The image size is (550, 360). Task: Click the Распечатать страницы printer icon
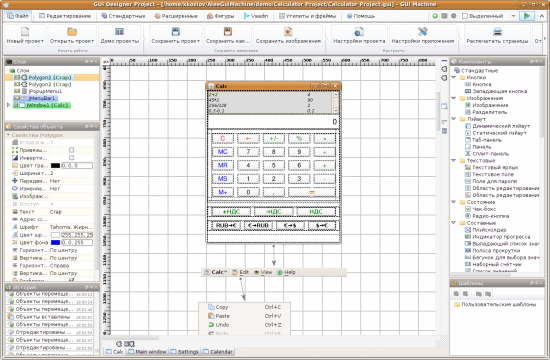pos(497,32)
